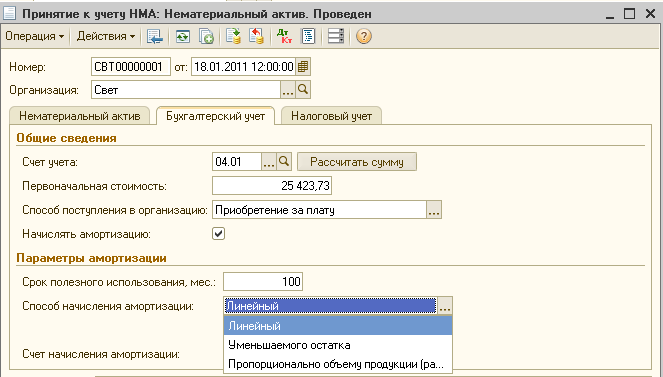This screenshot has width=663, height=377.
Task: Click the Организация field with Свет
Action: 186,90
